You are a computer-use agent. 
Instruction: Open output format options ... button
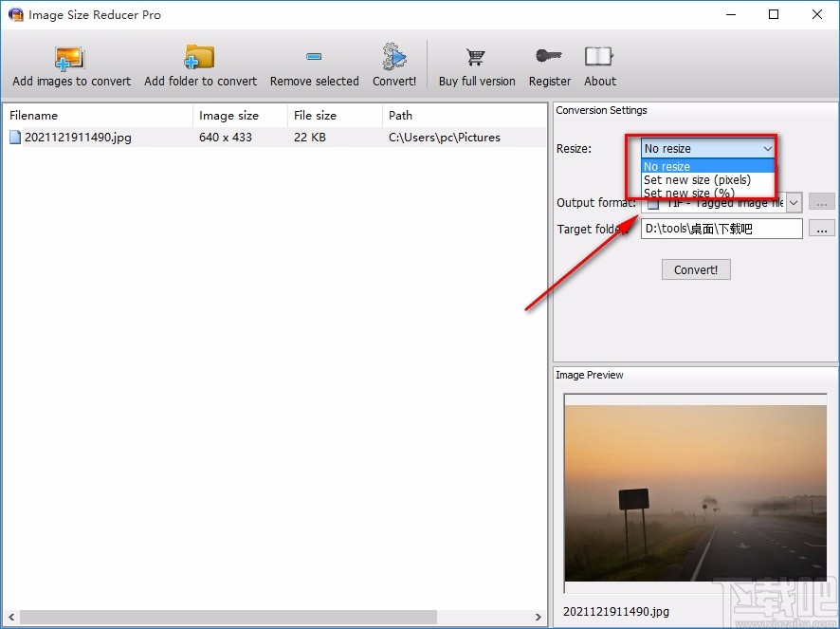822,202
